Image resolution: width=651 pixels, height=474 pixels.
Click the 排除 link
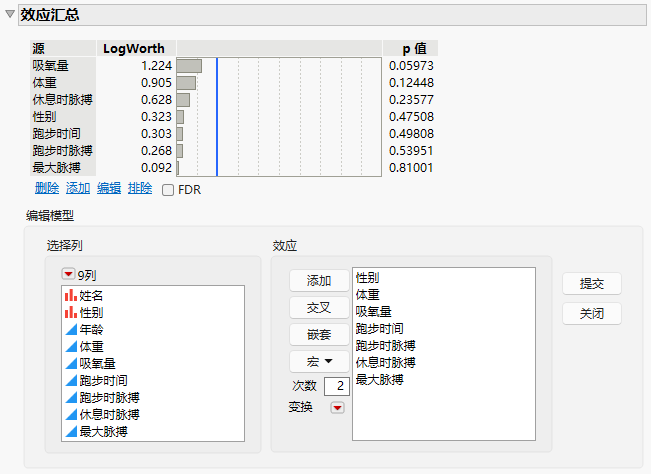coord(140,188)
